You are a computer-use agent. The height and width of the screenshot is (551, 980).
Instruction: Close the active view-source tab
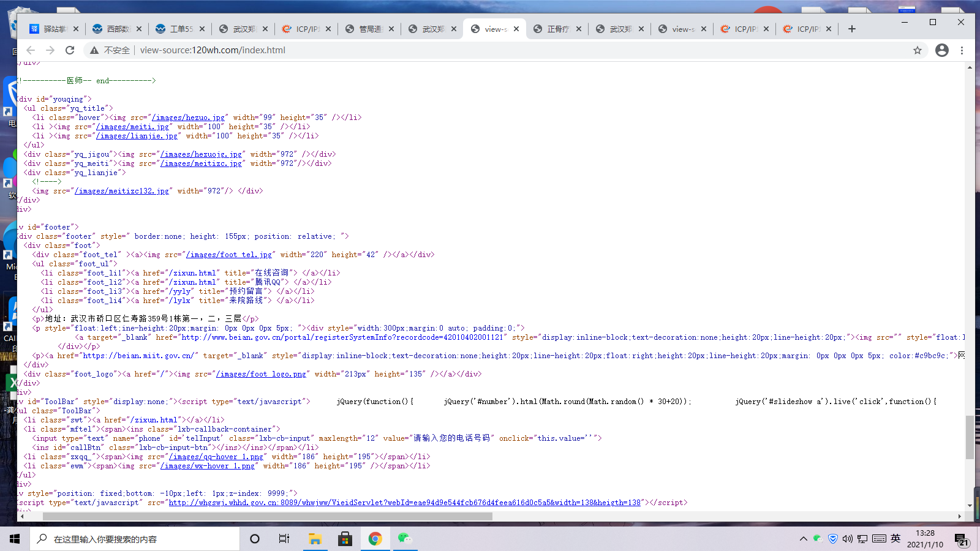click(516, 29)
